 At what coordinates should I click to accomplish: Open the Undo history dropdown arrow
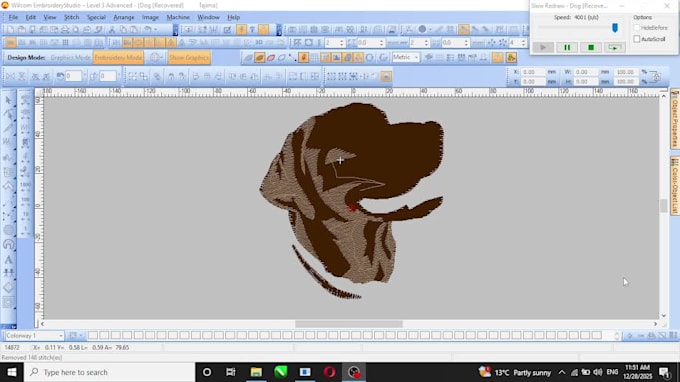click(x=156, y=29)
